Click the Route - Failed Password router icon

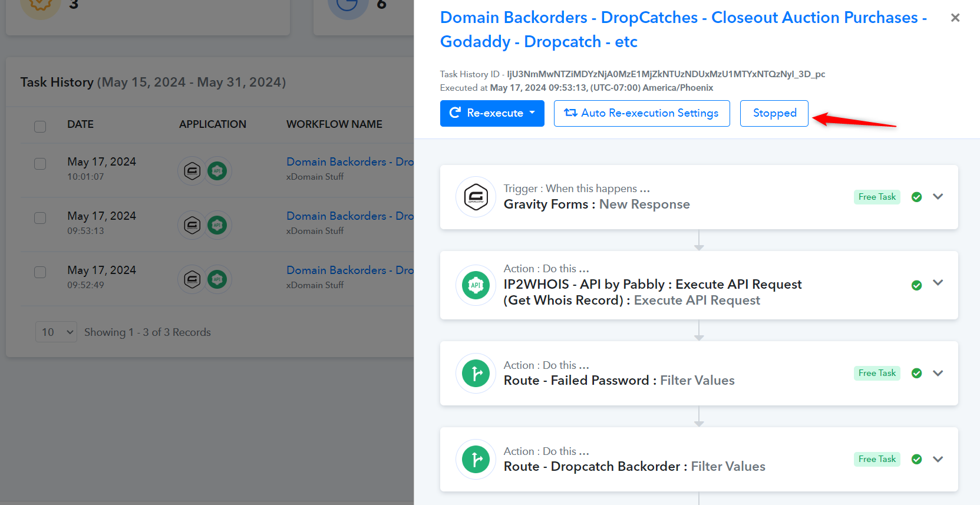pos(476,373)
